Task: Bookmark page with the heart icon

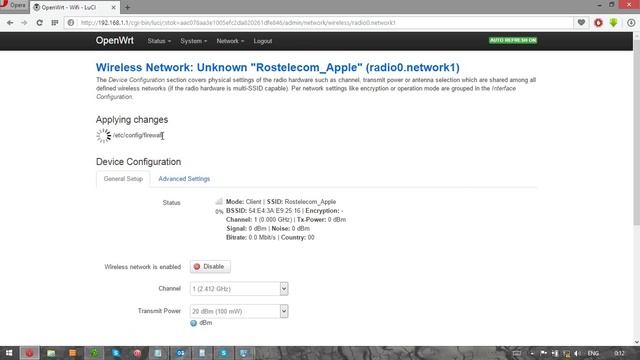Action: pyautogui.click(x=581, y=23)
